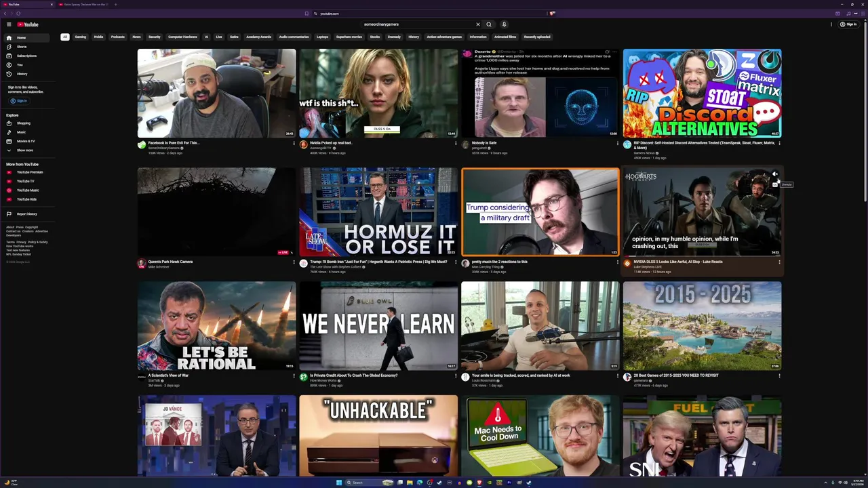868x488 pixels.
Task: Open the new browser tab button
Action: click(115, 4)
